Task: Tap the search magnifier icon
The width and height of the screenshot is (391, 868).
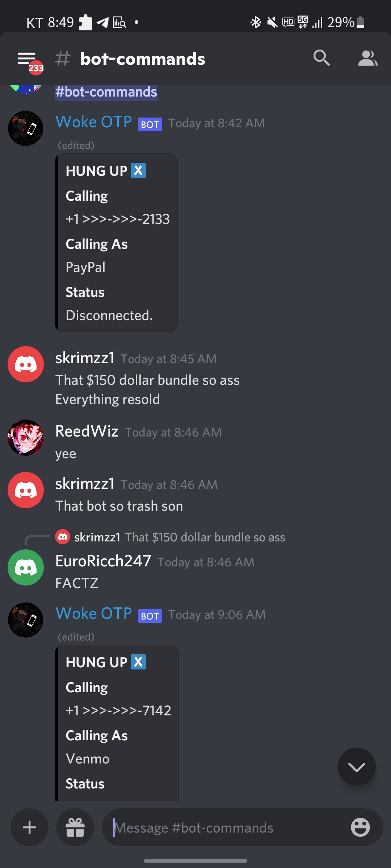Action: pos(321,58)
